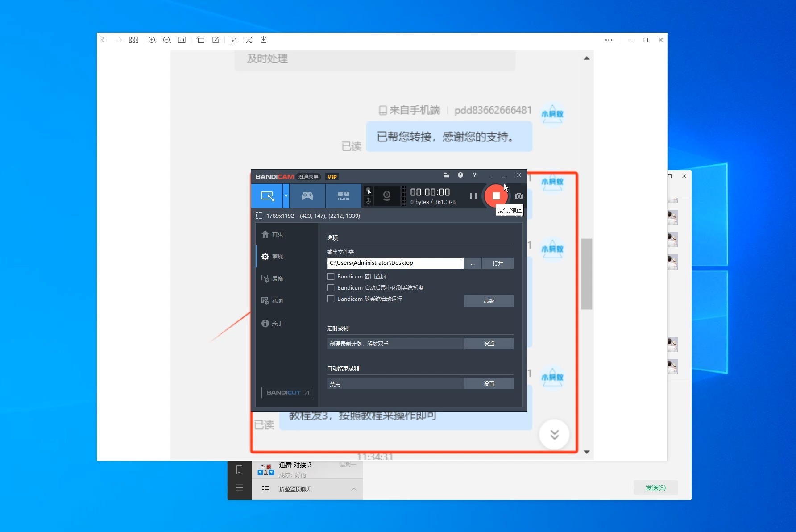Toggle mouse cursor effect icon in Bandicam
This screenshot has height=532, width=796.
pos(369,191)
